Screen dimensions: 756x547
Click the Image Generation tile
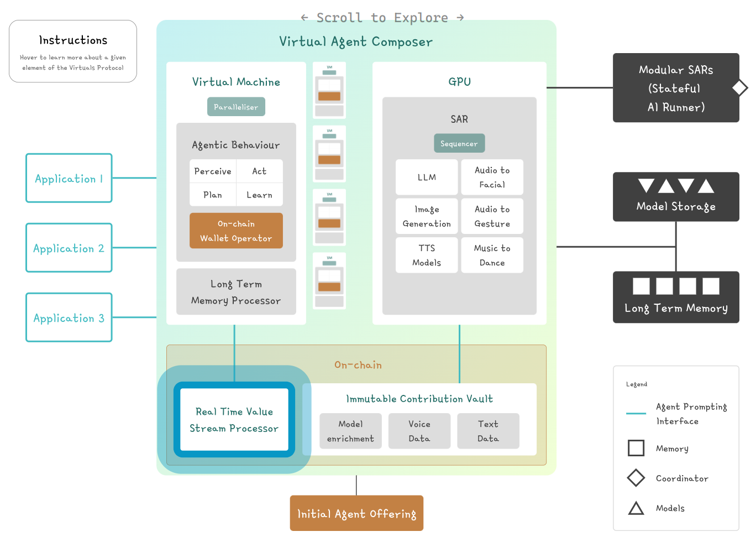click(427, 216)
